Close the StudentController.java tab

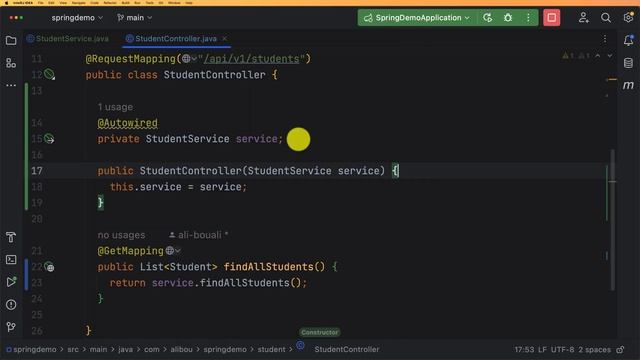click(224, 39)
